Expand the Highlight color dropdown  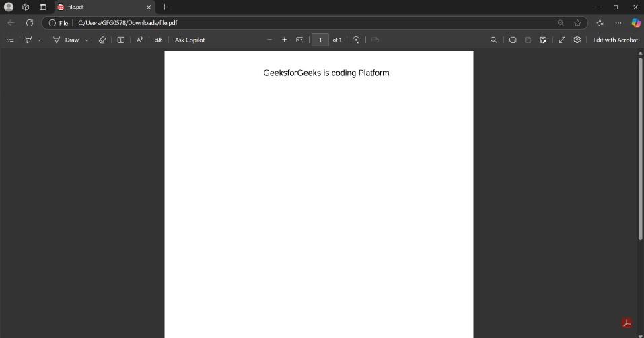40,40
